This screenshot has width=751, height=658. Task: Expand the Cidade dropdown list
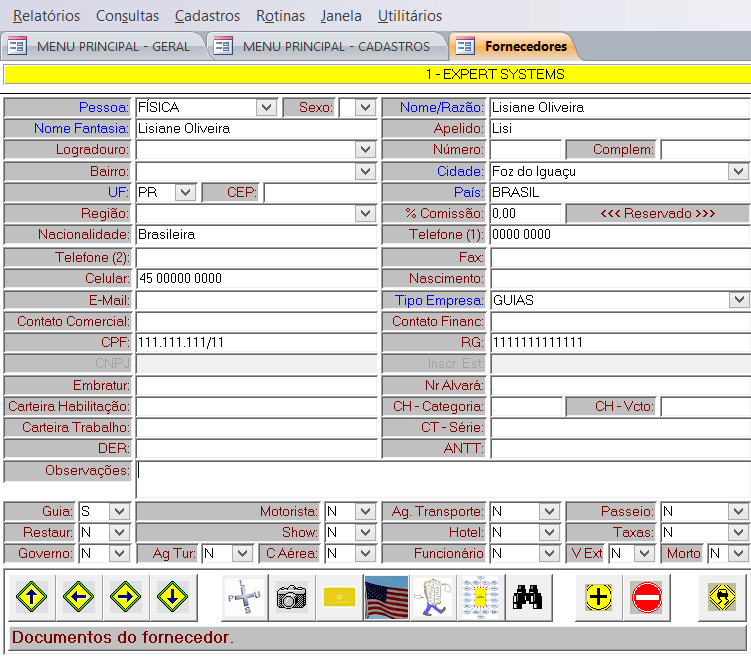[x=739, y=171]
